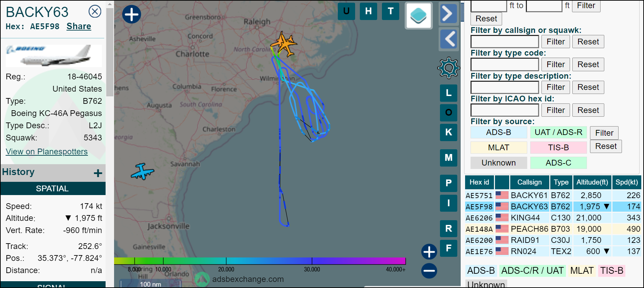Click the R map button

click(x=448, y=229)
